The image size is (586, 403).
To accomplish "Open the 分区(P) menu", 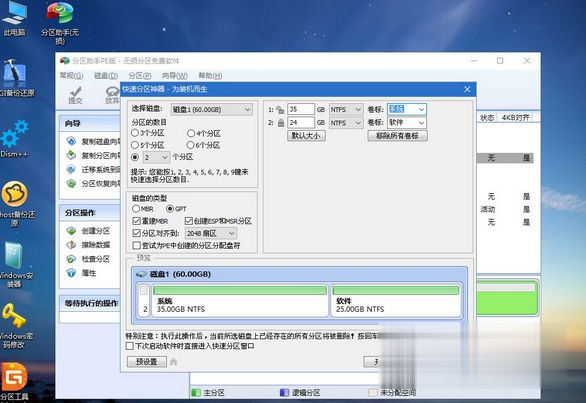I will click(140, 76).
